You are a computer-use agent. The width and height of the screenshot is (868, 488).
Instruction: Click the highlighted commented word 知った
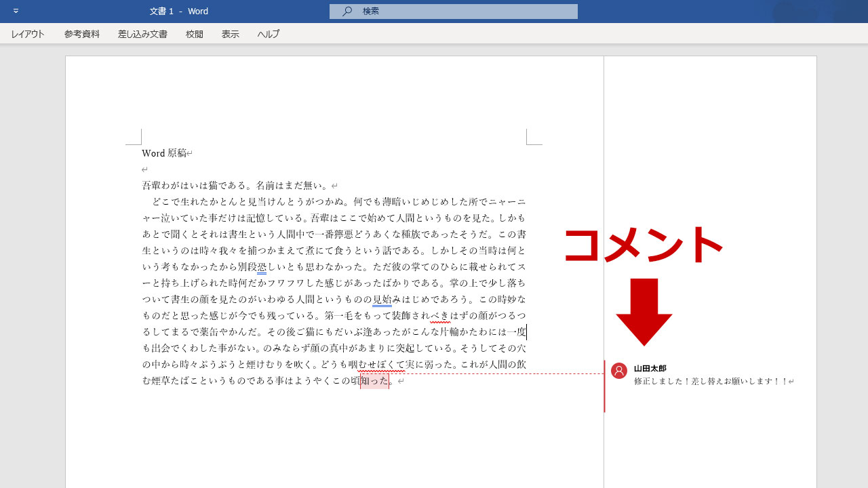[374, 381]
